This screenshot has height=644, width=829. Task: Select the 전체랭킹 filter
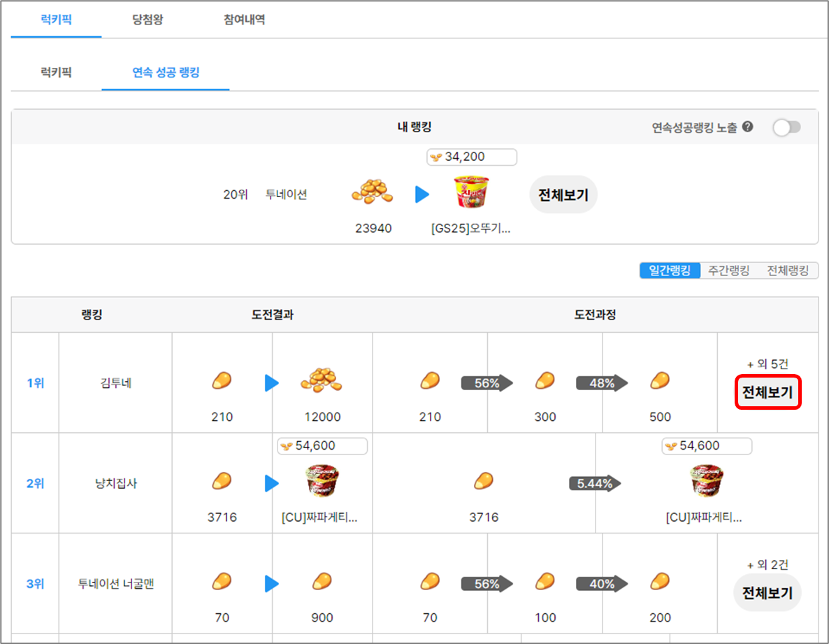[x=787, y=271]
